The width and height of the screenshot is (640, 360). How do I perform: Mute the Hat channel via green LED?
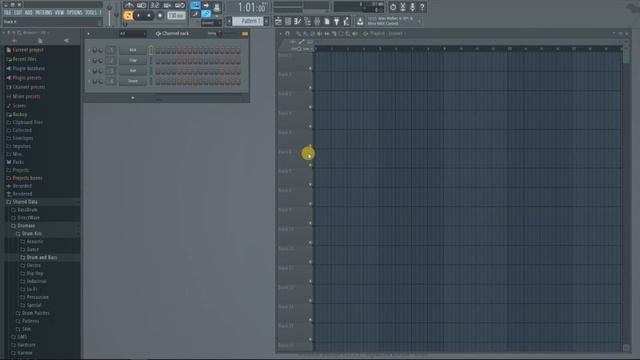tap(89, 71)
